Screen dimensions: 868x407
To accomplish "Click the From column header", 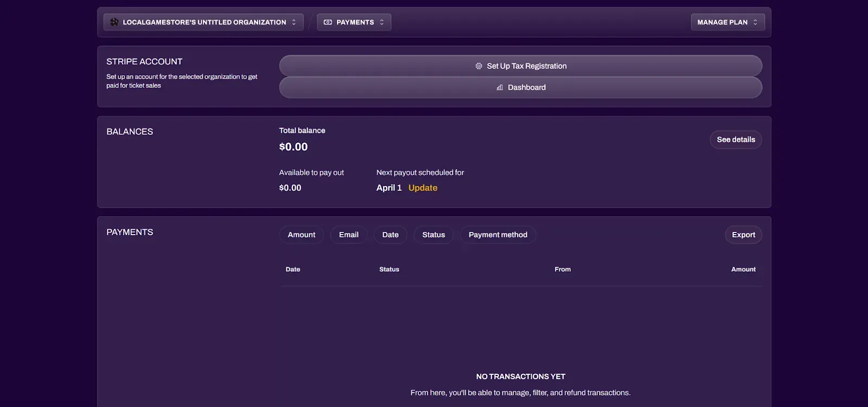I will click(x=563, y=269).
